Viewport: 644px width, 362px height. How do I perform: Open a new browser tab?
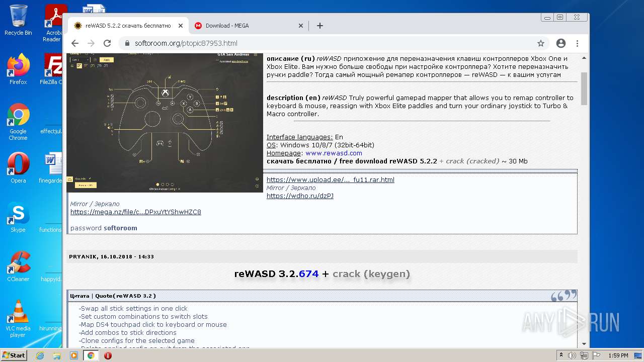(x=319, y=26)
